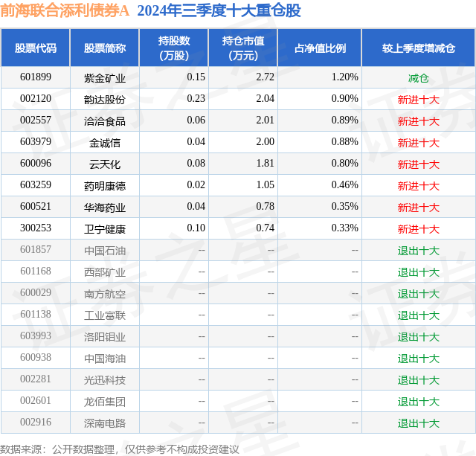476x456 pixels.
Task: Click the 1.20% ratio for 紫金矿业
Action: point(344,77)
